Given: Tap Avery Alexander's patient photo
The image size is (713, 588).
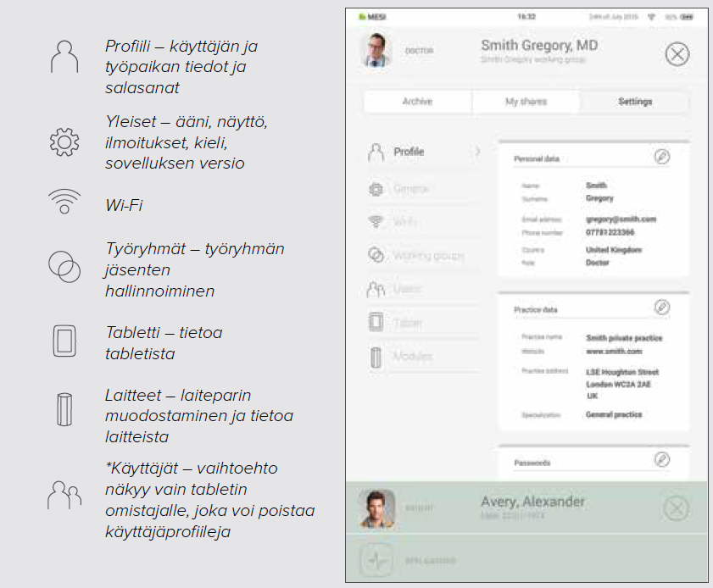Looking at the screenshot, I should point(377,508).
